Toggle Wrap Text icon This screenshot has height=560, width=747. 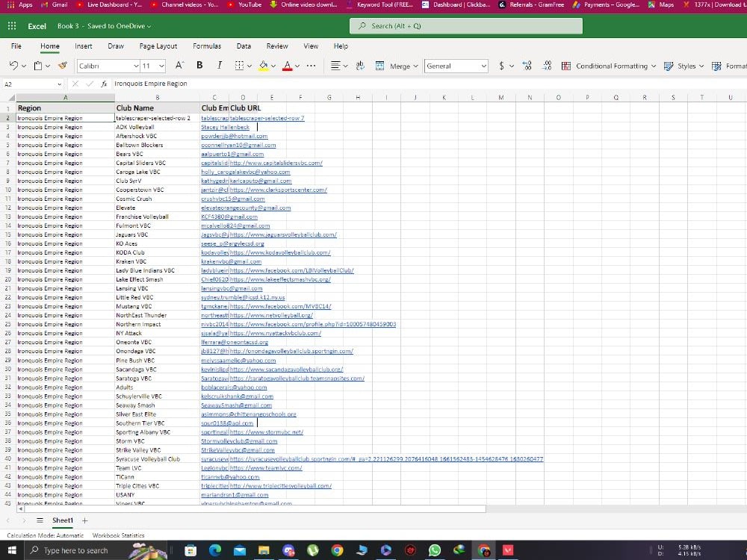[360, 66]
